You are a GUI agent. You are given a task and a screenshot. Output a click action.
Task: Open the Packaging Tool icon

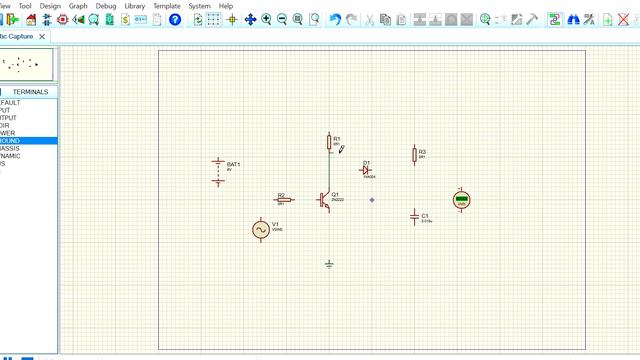pyautogui.click(x=516, y=19)
